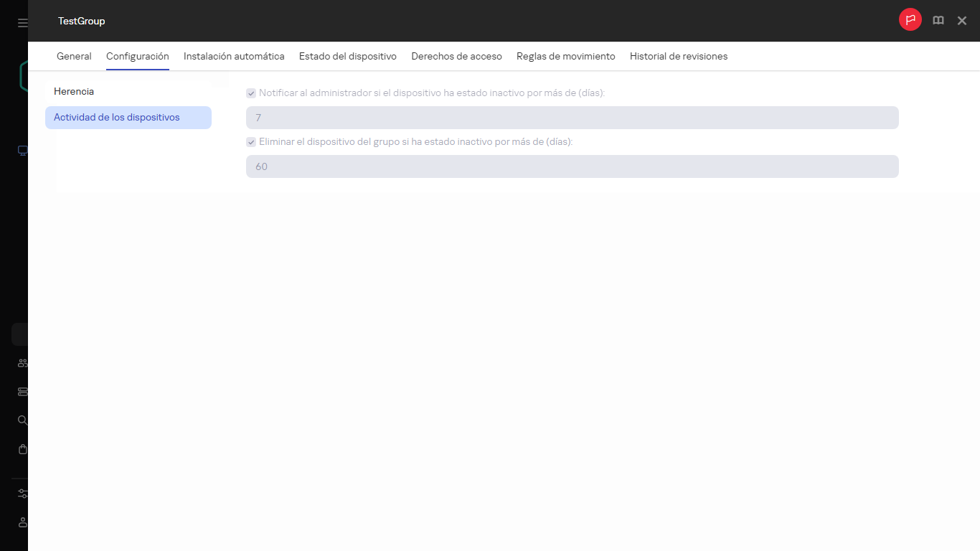Screen dimensions: 980x551
Task: Open the users icon in the left sidebar
Action: 21,362
